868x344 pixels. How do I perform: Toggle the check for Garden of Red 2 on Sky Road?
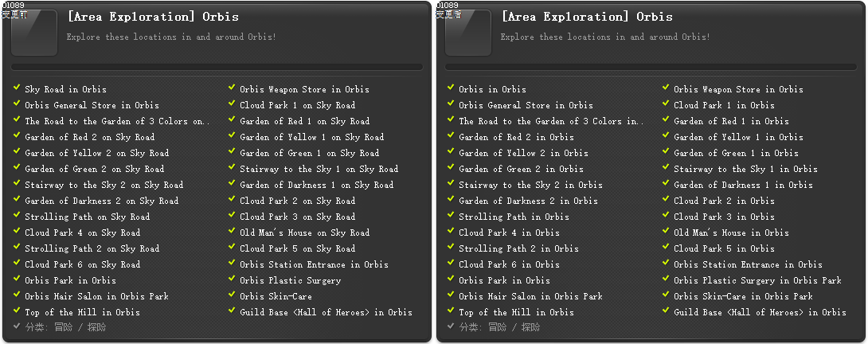pos(17,136)
